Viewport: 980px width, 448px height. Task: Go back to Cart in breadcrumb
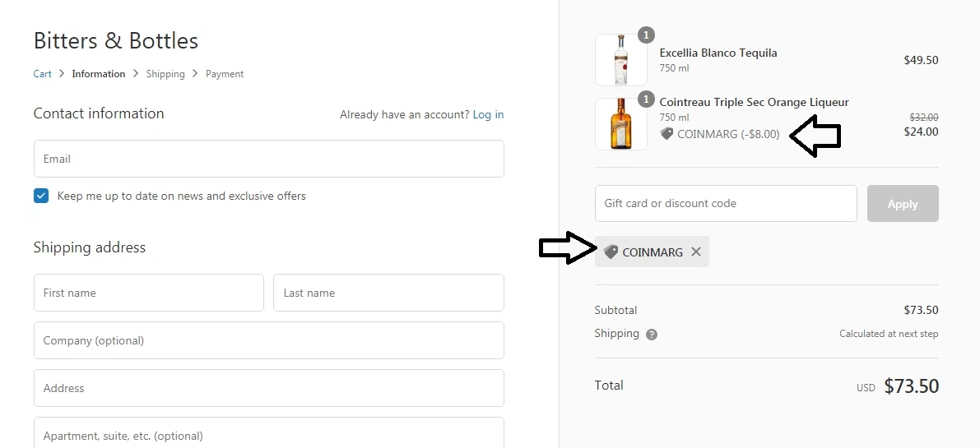(43, 74)
